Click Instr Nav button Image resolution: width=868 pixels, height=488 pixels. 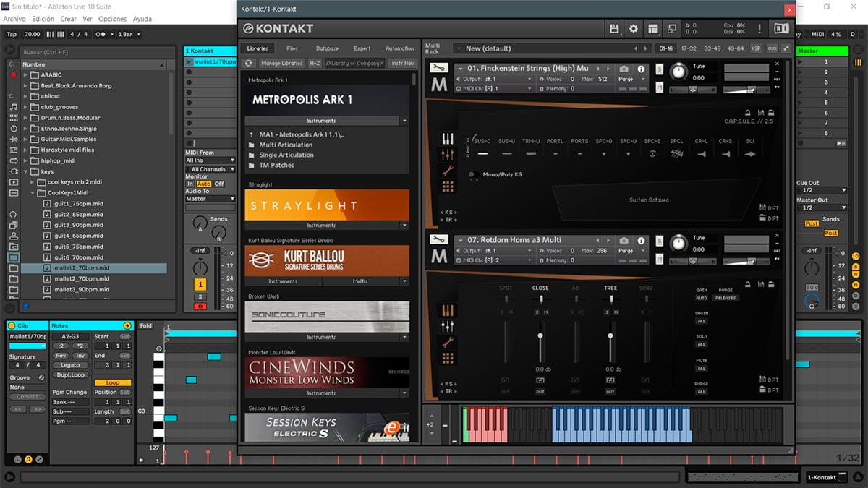click(403, 63)
